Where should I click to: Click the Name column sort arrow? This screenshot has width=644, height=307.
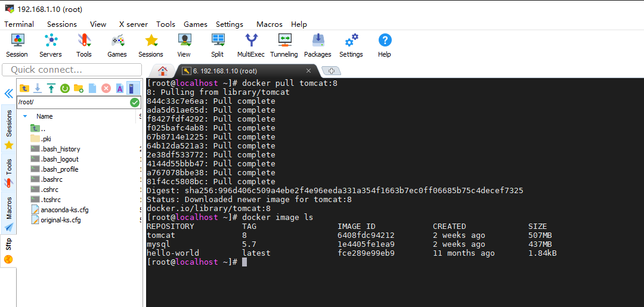point(25,116)
